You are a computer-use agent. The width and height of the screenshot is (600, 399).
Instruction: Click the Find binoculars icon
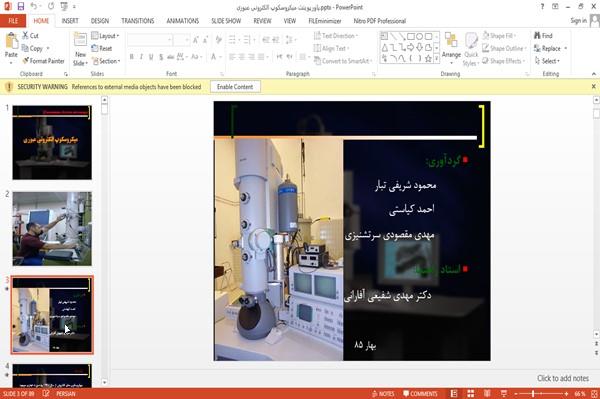click(538, 36)
